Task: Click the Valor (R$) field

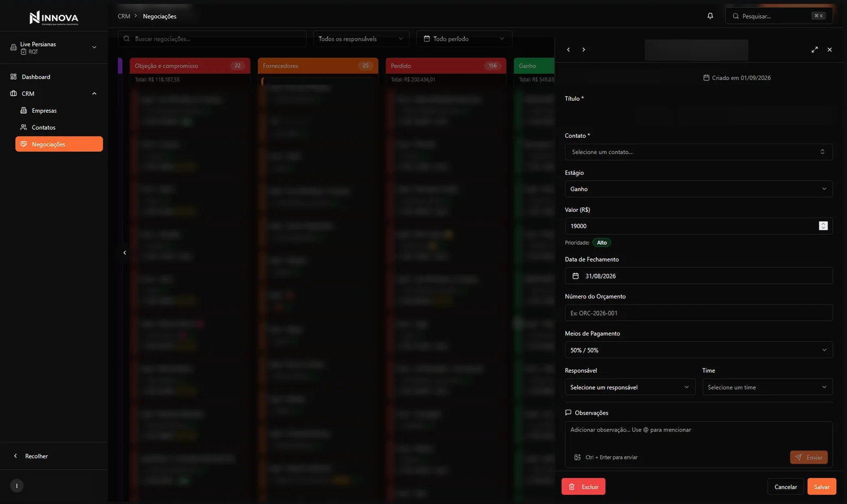Action: [x=698, y=226]
